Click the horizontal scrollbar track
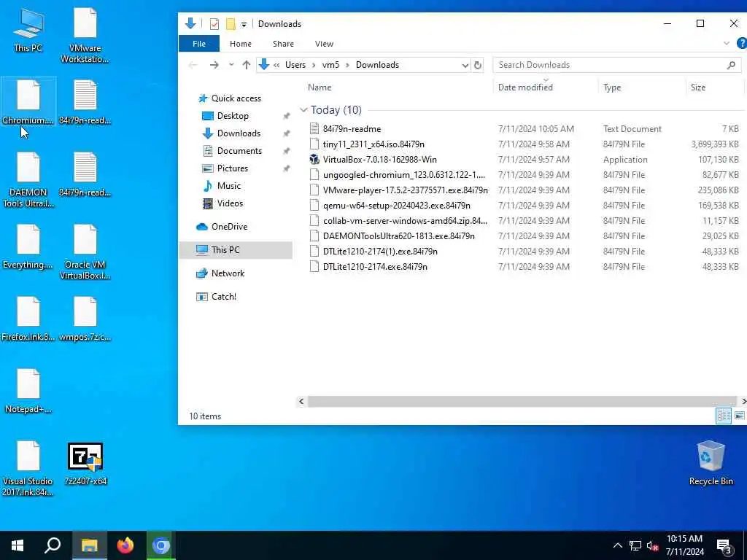This screenshot has height=560, width=747. 522,402
